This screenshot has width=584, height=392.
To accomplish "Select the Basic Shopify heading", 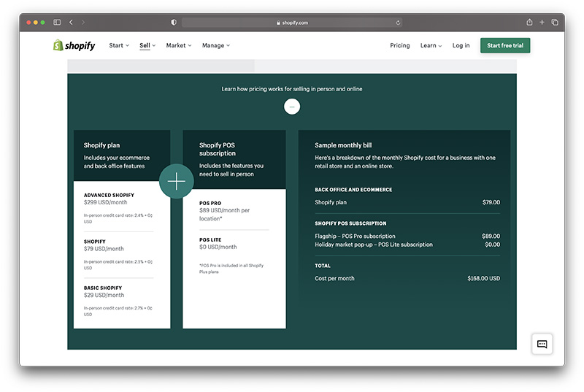I will coord(103,288).
